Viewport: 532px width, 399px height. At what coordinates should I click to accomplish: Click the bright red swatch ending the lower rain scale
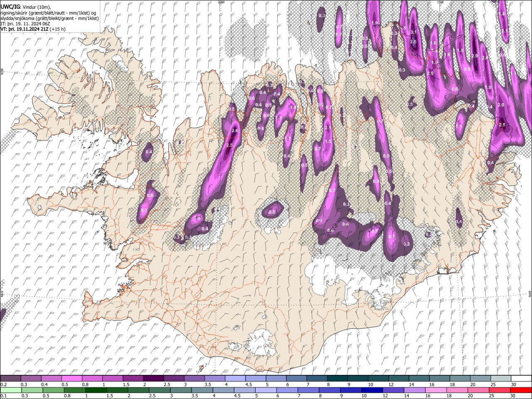pyautogui.click(x=521, y=390)
